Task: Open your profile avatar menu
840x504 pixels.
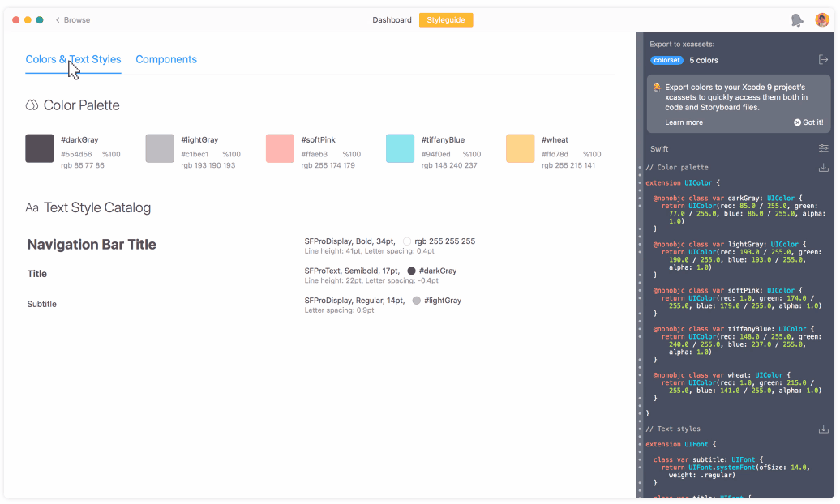Action: pyautogui.click(x=821, y=19)
